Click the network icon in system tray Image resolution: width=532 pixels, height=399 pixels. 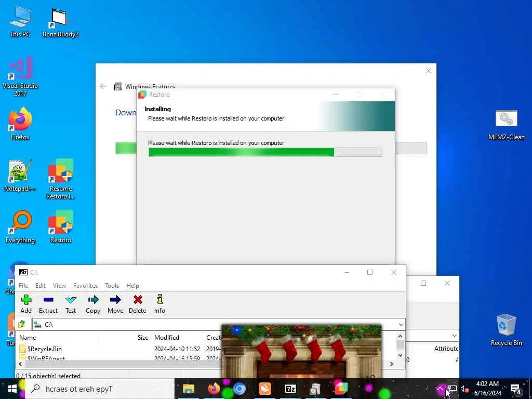(x=453, y=389)
